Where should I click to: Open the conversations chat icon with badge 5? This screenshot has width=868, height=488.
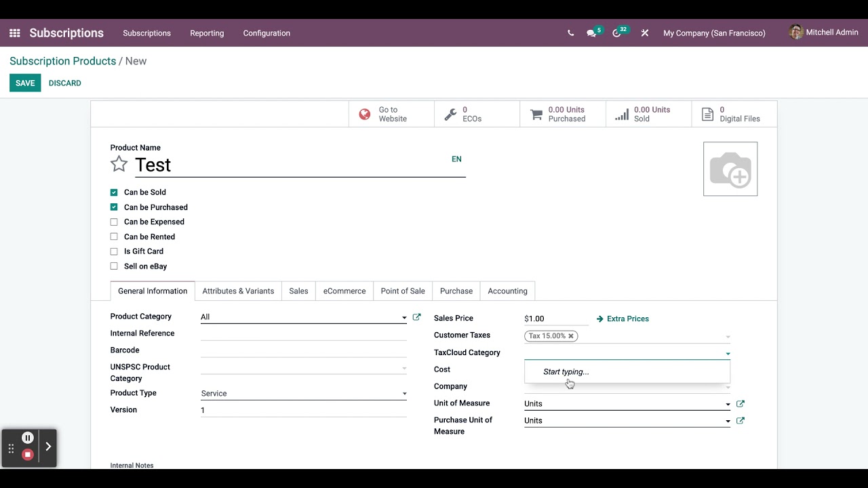pyautogui.click(x=591, y=33)
